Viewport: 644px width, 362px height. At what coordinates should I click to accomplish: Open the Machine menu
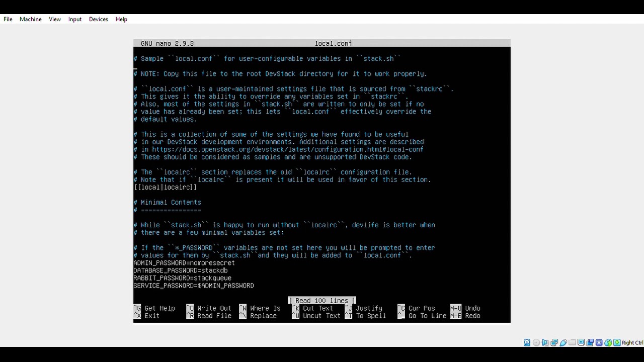pyautogui.click(x=31, y=19)
